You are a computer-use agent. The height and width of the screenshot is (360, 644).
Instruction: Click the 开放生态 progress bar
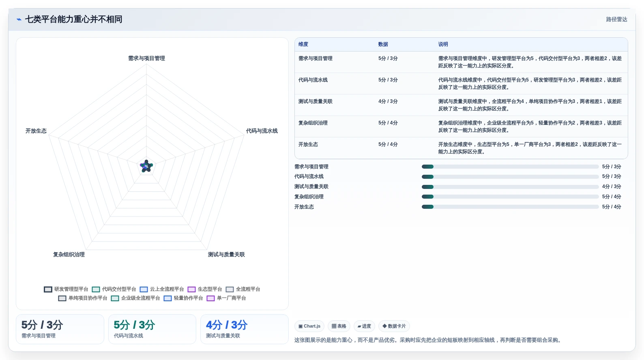pyautogui.click(x=510, y=207)
